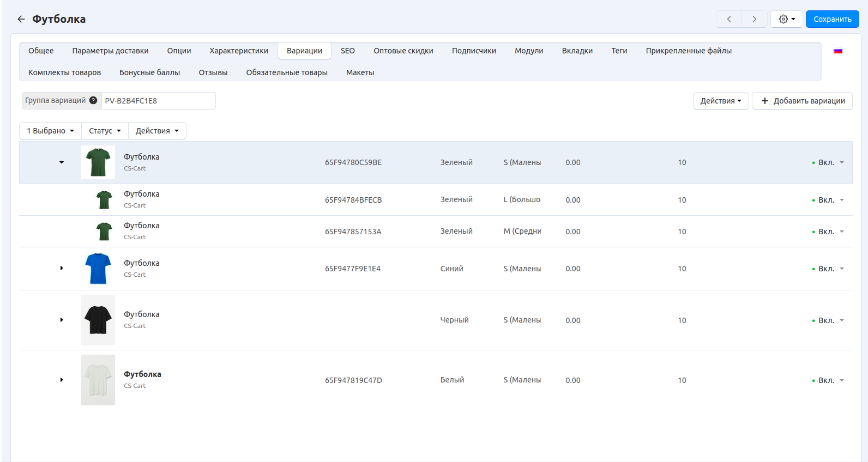The height and width of the screenshot is (462, 868).
Task: Click the back arrow next to Футболка title
Action: coord(21,19)
